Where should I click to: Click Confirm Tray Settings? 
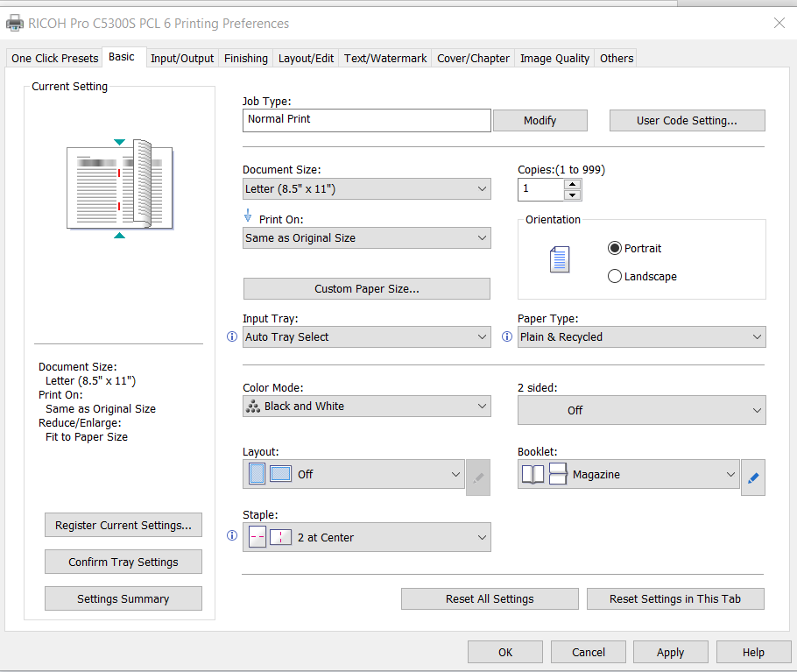click(x=123, y=562)
